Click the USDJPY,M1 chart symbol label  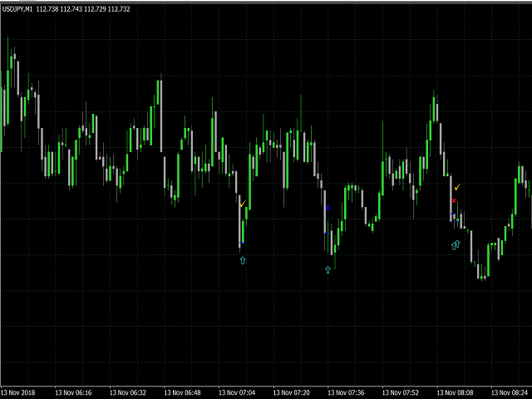pos(17,8)
